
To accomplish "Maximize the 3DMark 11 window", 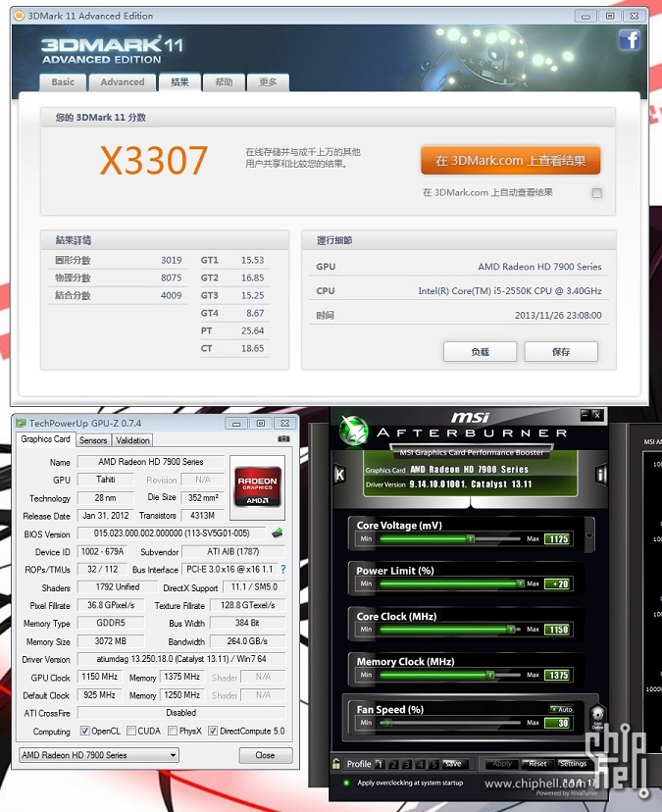I will pos(610,16).
